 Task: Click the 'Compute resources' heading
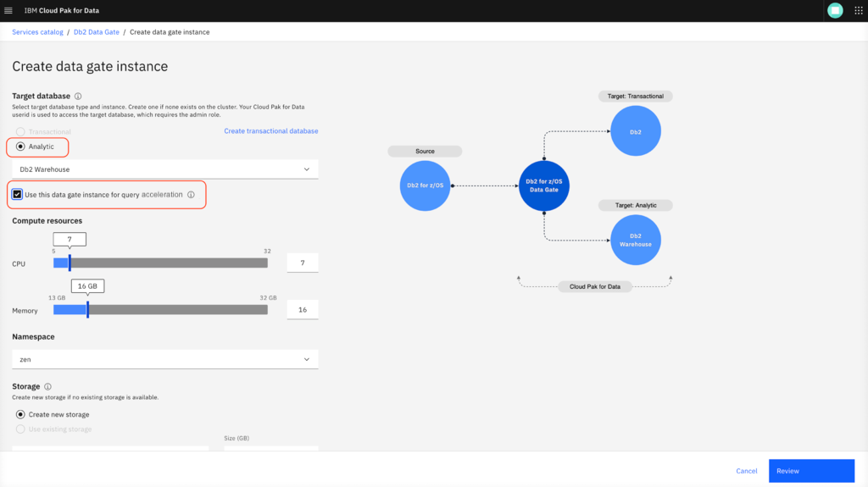click(47, 221)
